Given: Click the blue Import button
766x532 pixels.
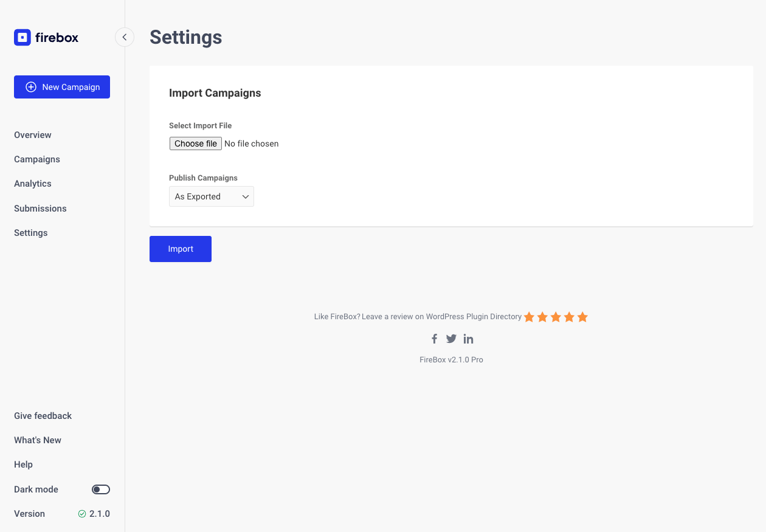Looking at the screenshot, I should click(x=181, y=249).
